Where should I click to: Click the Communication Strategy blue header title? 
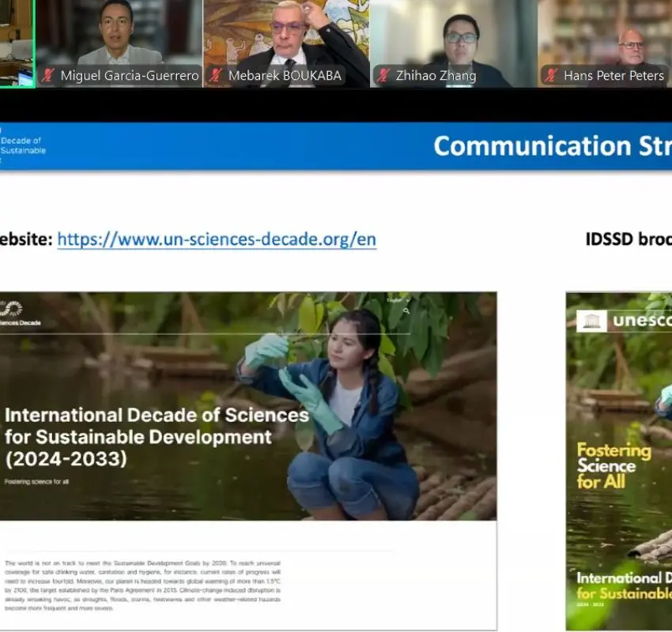coord(553,146)
